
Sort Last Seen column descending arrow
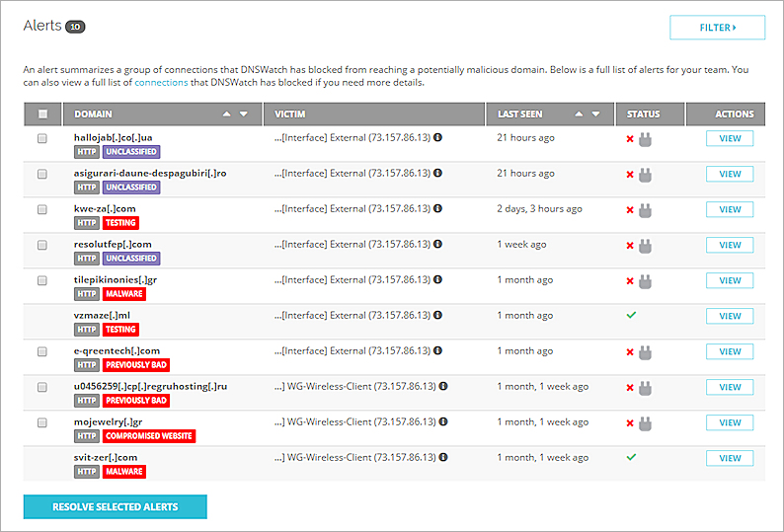pos(595,114)
